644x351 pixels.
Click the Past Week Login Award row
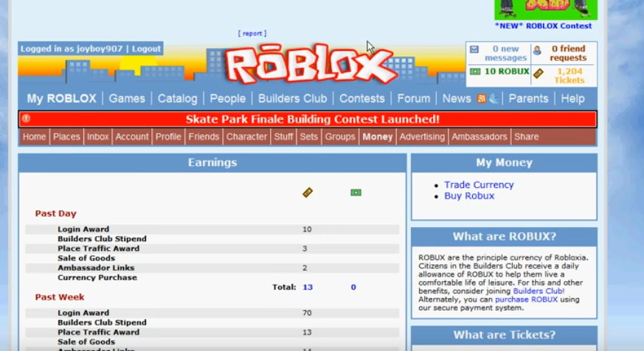tap(212, 313)
